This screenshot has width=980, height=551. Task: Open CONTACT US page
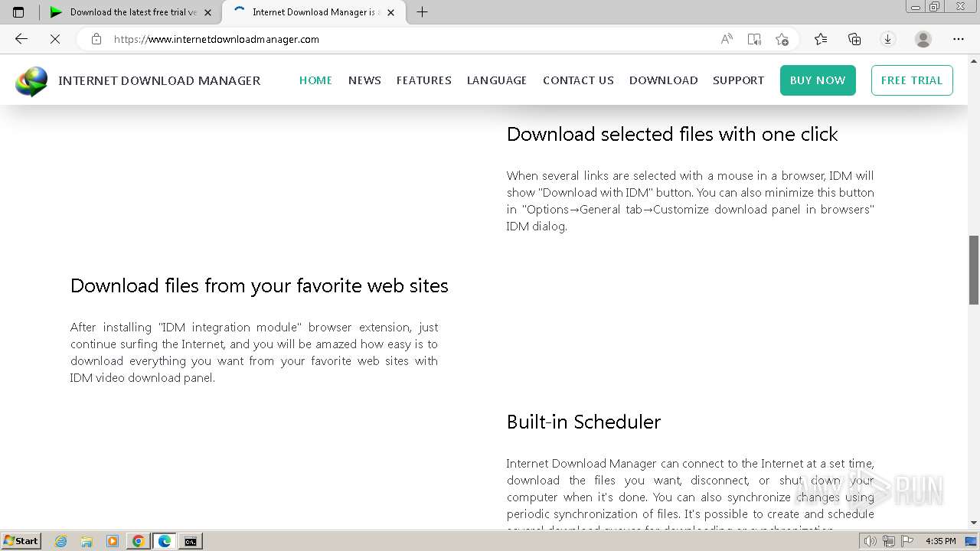coord(578,80)
